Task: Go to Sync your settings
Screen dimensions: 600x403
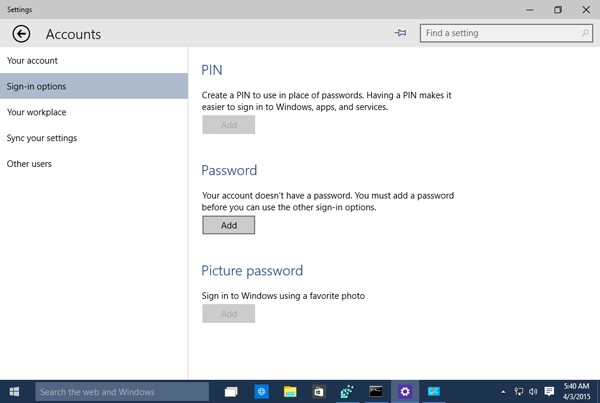Action: point(94,138)
